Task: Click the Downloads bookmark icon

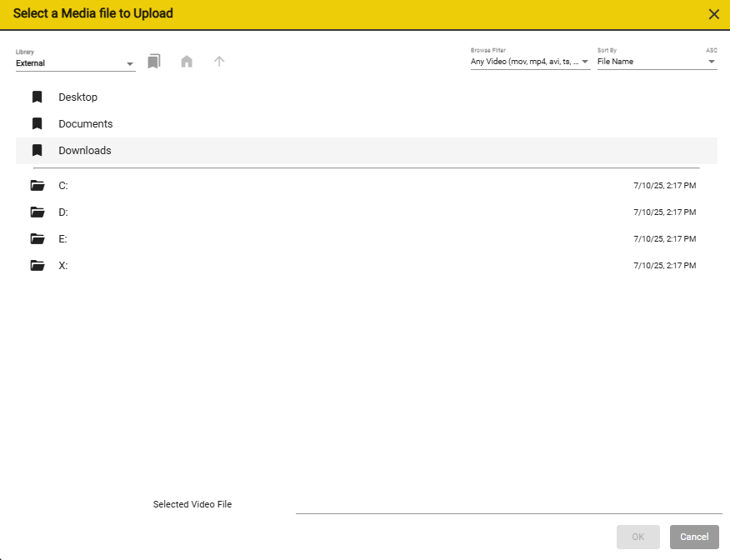Action: (37, 150)
